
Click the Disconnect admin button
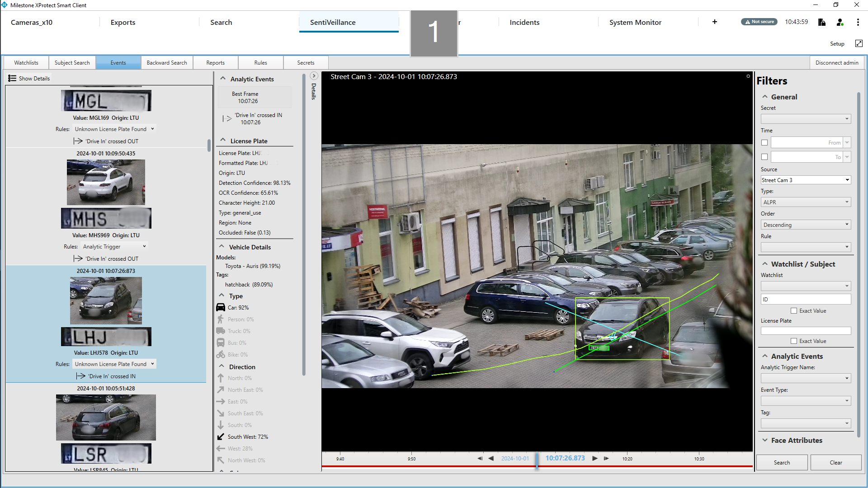pyautogui.click(x=837, y=63)
